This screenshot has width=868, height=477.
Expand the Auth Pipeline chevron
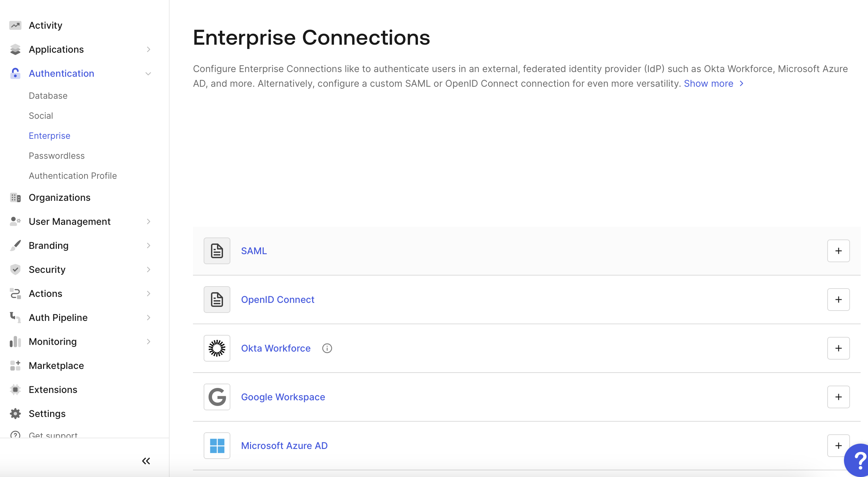149,318
